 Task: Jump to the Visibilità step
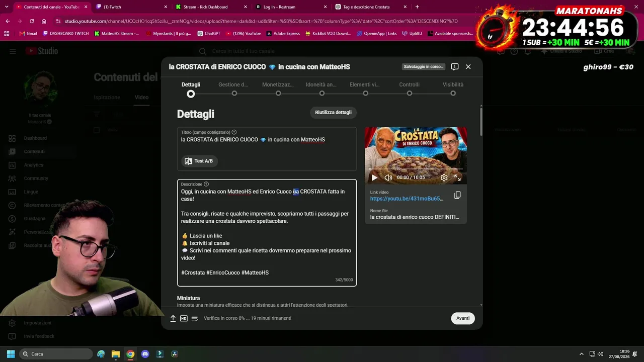point(453,88)
